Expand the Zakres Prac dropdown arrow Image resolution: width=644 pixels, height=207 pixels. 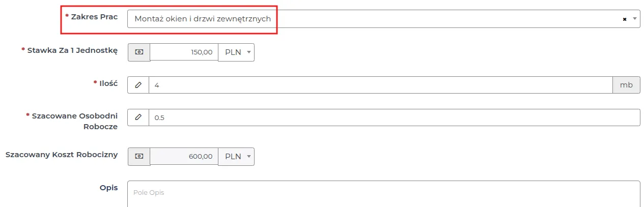click(x=634, y=19)
